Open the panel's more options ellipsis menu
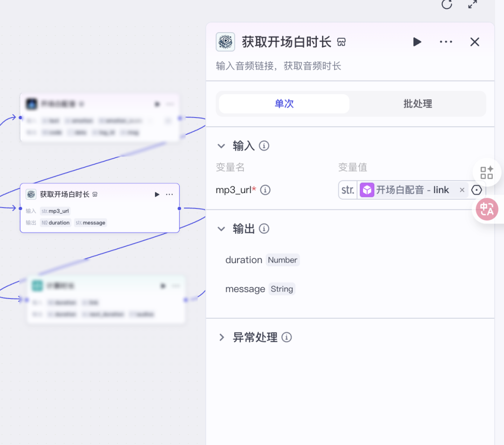This screenshot has width=504, height=445. click(446, 42)
